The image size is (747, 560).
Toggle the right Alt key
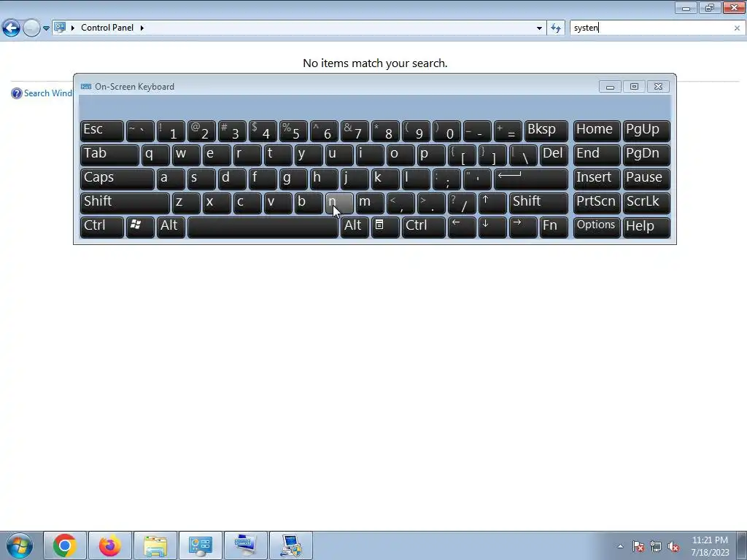pyautogui.click(x=355, y=227)
